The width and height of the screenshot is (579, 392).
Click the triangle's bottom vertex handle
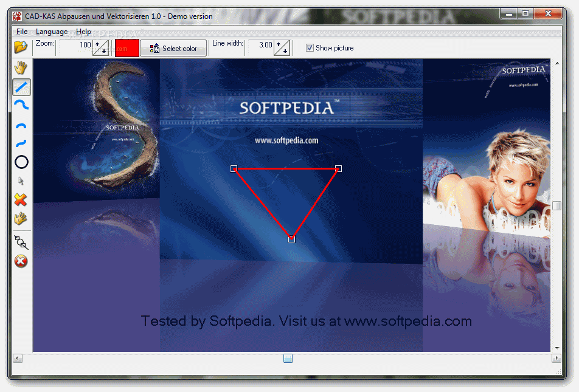291,239
